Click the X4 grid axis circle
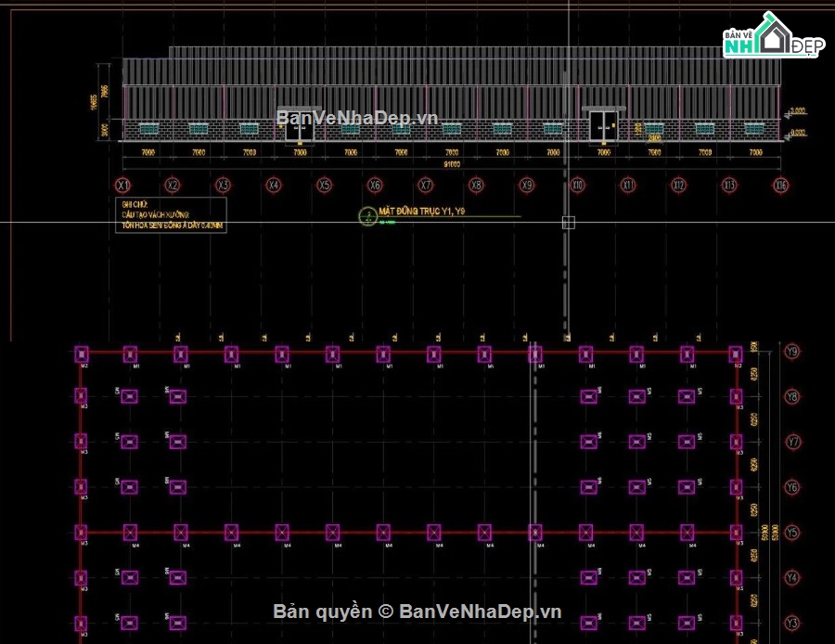The height and width of the screenshot is (644, 835). (273, 186)
